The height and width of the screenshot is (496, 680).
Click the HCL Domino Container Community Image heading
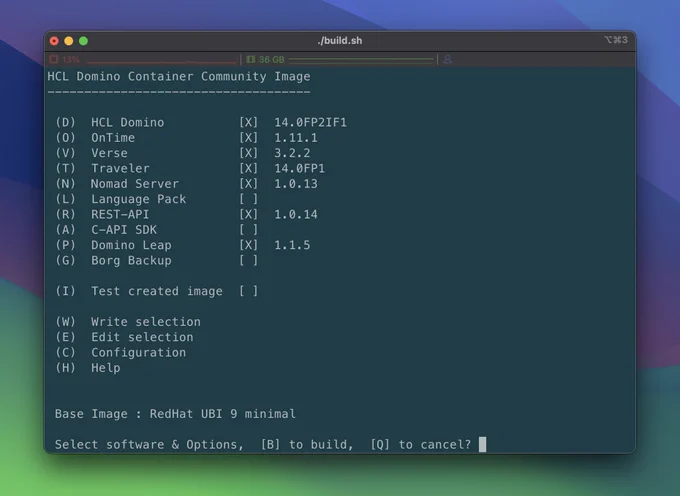tap(179, 76)
